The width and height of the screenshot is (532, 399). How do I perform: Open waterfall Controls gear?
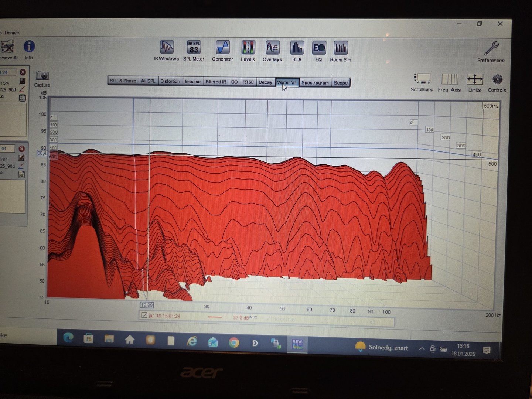click(x=497, y=82)
